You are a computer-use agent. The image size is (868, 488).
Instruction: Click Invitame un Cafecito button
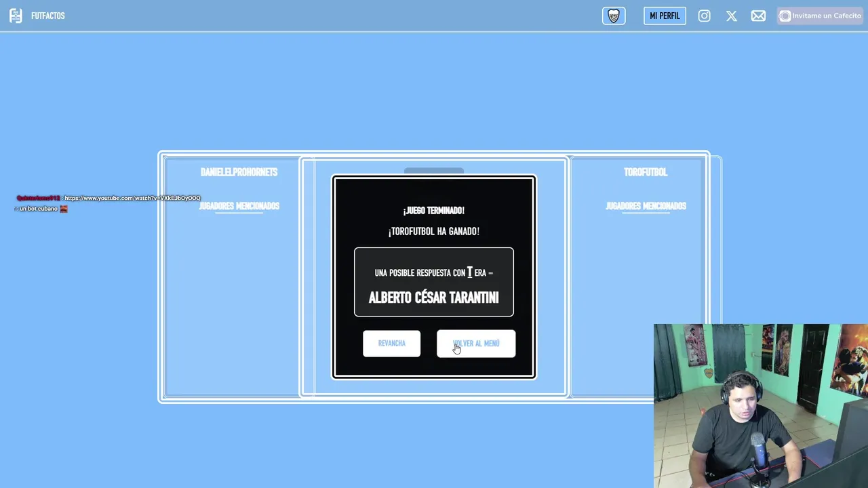[820, 16]
